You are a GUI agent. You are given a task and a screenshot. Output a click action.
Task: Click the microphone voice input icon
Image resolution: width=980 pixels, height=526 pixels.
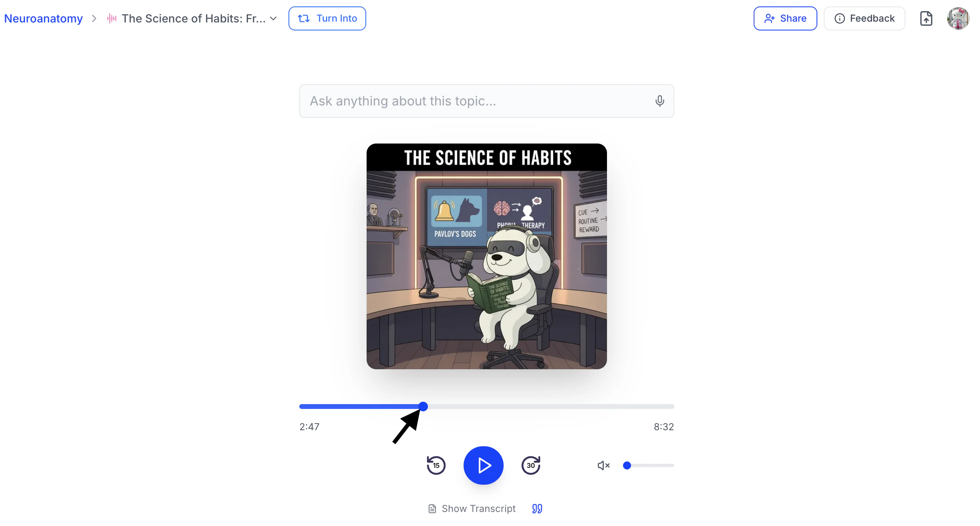click(659, 101)
